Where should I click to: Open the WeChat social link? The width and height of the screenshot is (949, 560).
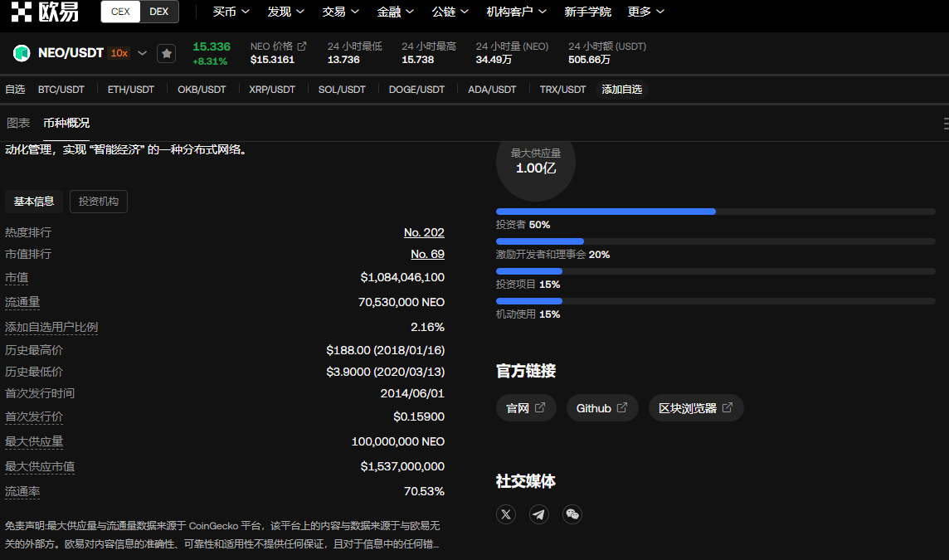click(x=572, y=514)
